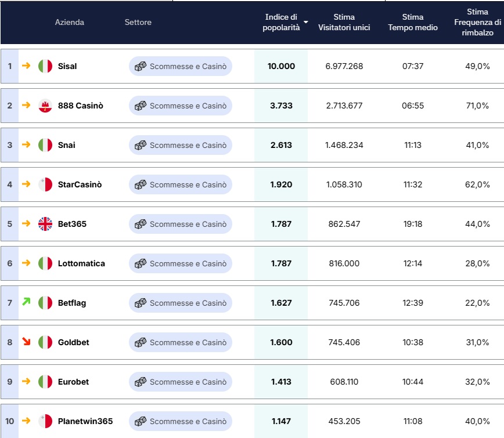Click the green upward trend arrow for Betflag
Viewport: 504px width, 438px height.
click(26, 302)
